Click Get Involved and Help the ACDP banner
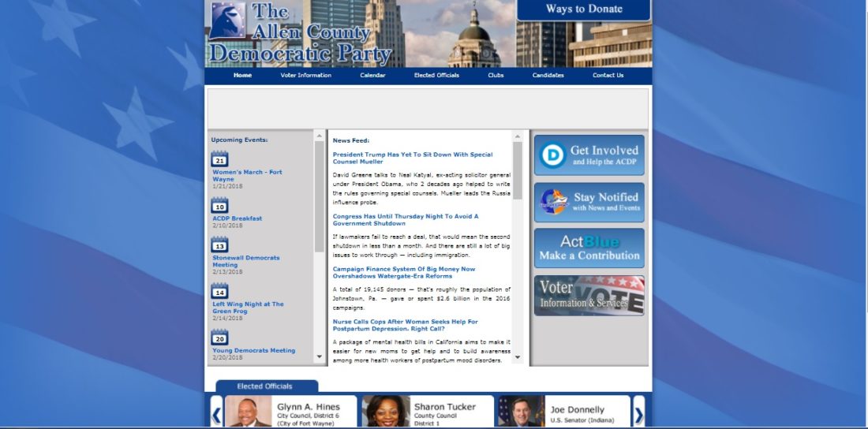The image size is (868, 429). point(589,155)
